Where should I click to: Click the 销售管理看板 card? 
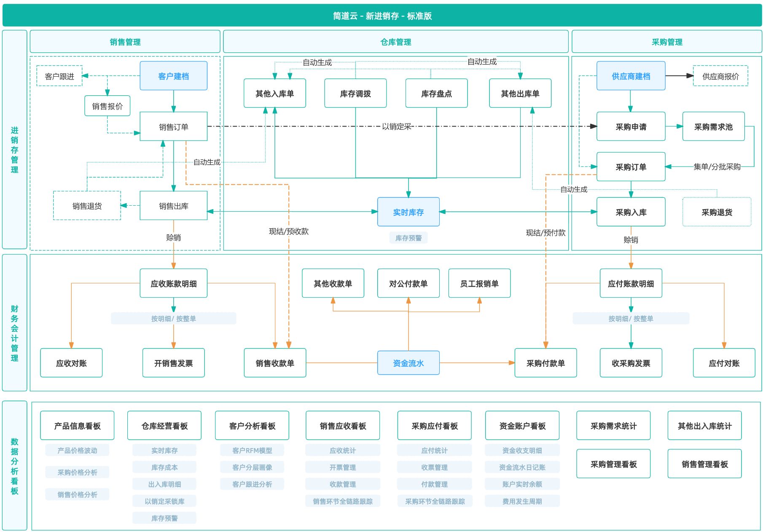pyautogui.click(x=704, y=464)
